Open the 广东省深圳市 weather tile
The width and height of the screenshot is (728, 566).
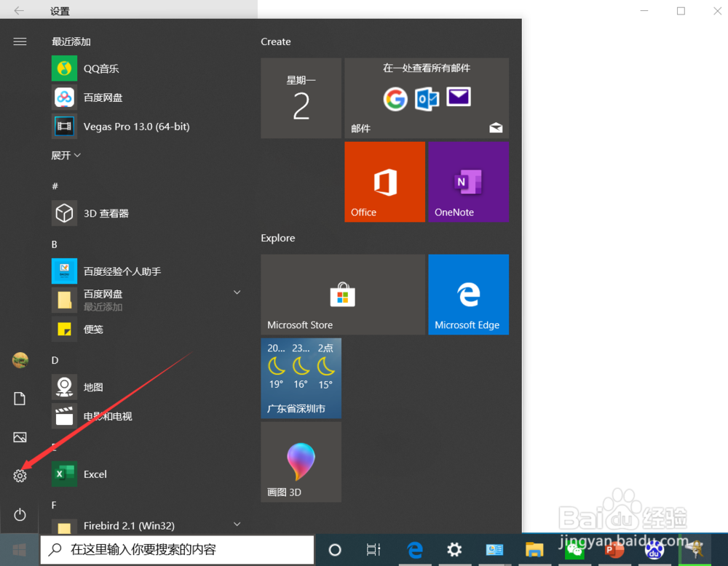(x=301, y=378)
